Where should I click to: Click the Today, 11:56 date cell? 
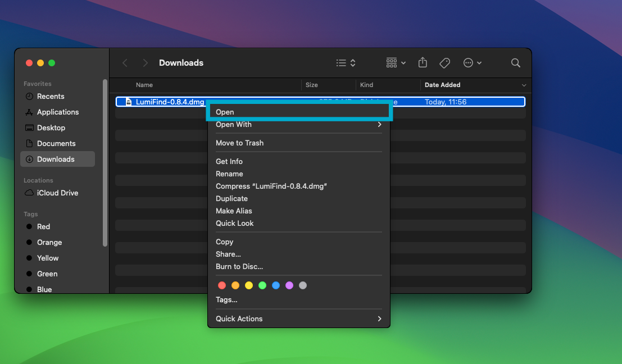pos(446,102)
